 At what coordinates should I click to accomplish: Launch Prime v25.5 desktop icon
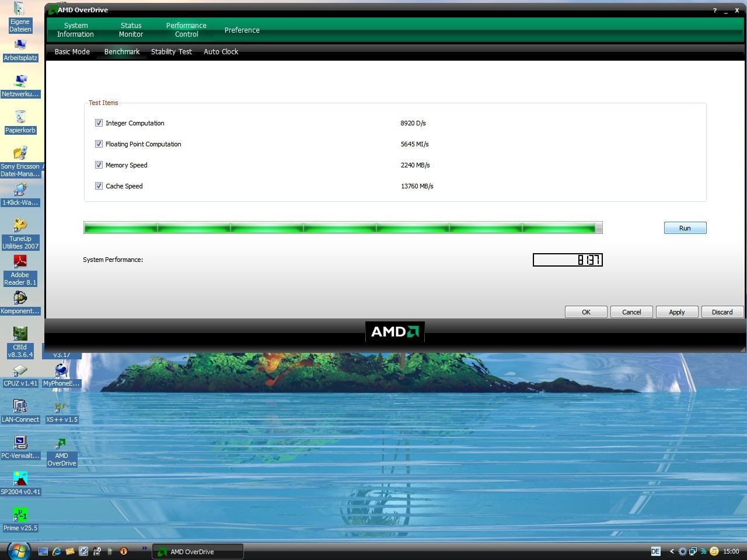click(x=20, y=520)
